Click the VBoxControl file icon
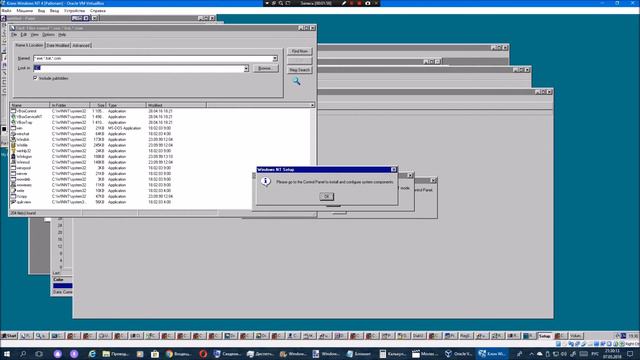The image size is (640, 360). point(13,111)
